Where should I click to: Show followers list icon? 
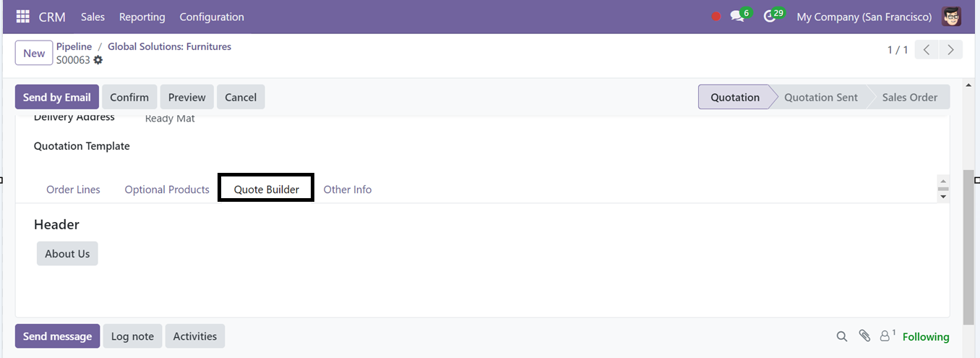tap(886, 336)
